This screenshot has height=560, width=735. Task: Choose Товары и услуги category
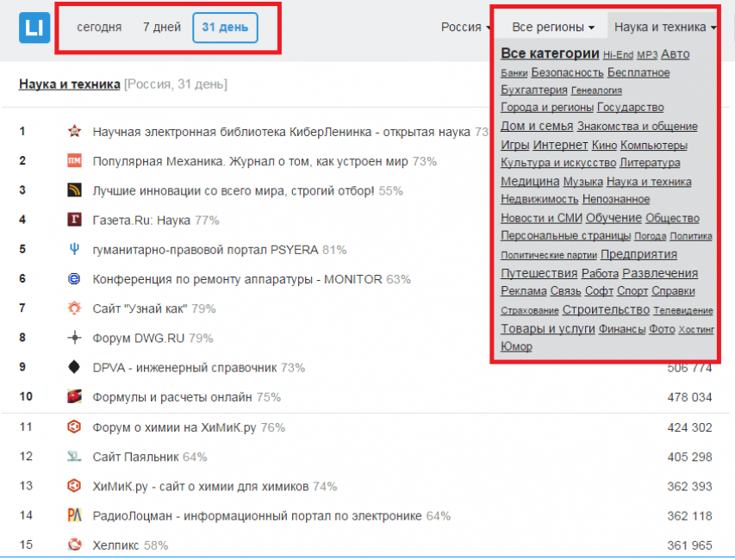[547, 328]
